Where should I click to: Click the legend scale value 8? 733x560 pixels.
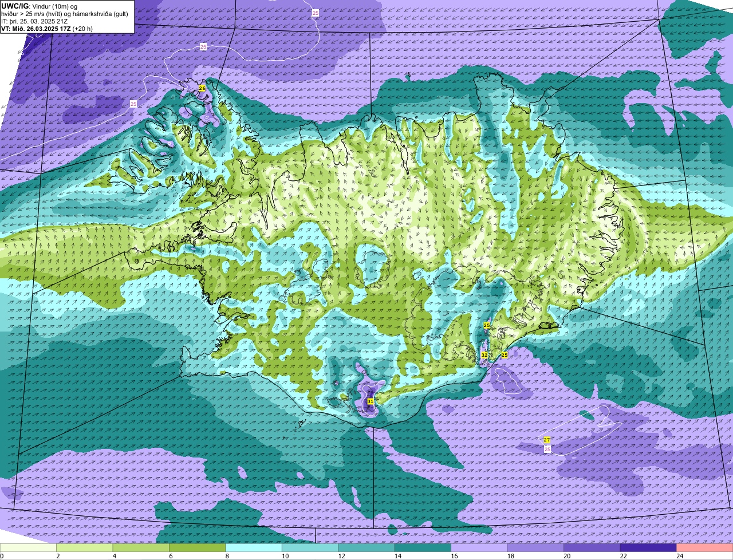click(227, 556)
